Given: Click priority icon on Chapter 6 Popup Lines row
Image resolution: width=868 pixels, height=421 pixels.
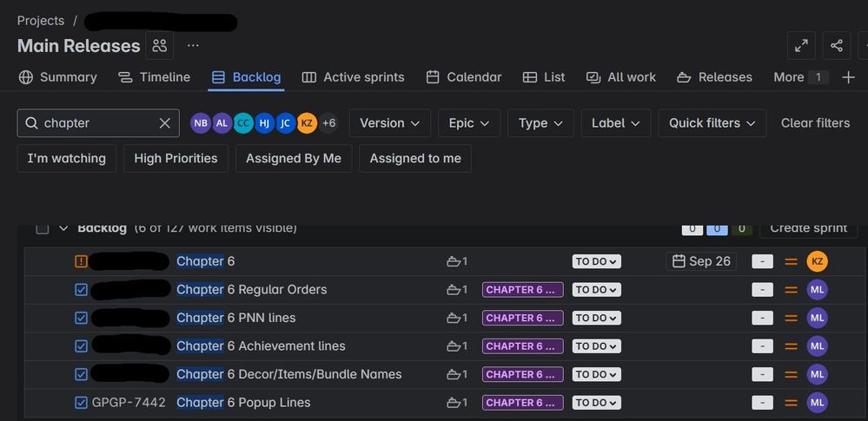Looking at the screenshot, I should click(x=791, y=402).
